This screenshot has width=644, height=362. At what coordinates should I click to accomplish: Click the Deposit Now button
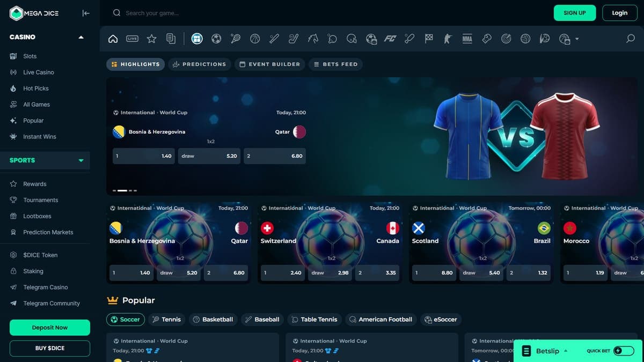[50, 328]
